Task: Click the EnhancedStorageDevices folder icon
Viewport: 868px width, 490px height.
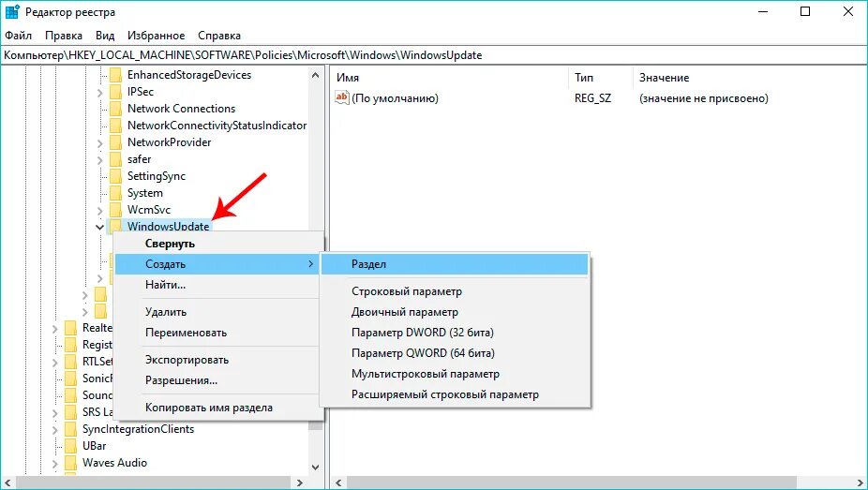Action: click(x=115, y=75)
